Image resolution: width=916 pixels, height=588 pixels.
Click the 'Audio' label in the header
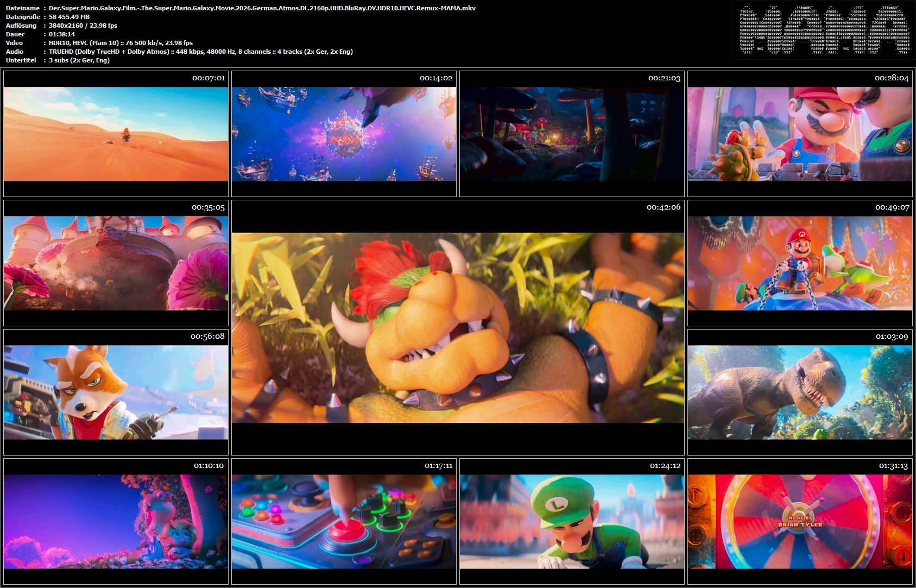click(15, 52)
